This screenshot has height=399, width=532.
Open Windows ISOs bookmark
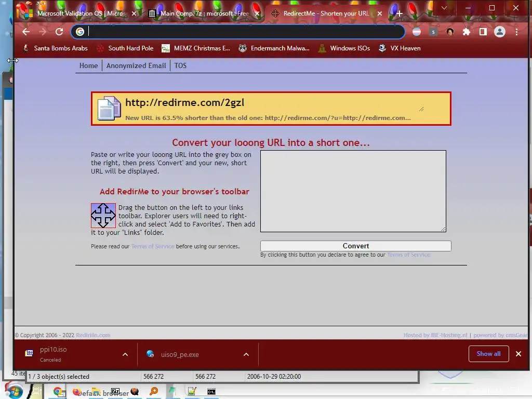click(344, 48)
